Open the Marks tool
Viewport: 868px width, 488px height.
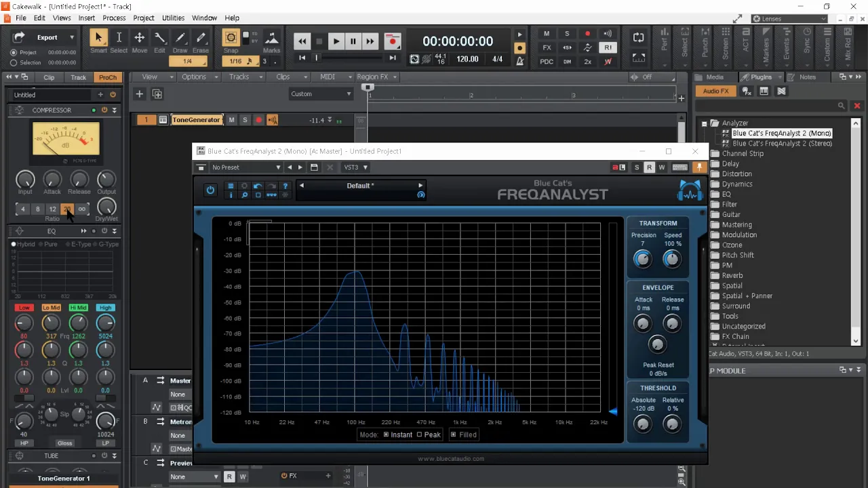(x=271, y=39)
